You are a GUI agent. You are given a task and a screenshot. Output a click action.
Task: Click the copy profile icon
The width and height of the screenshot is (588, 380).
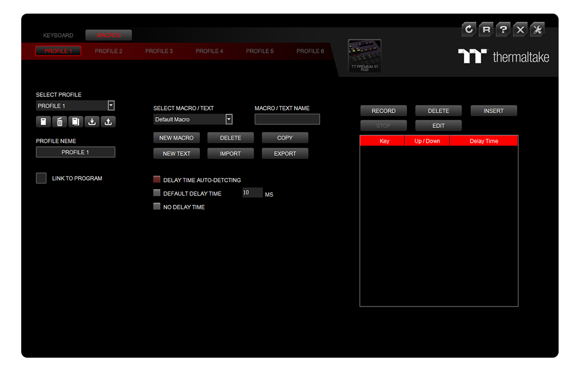[x=76, y=122]
